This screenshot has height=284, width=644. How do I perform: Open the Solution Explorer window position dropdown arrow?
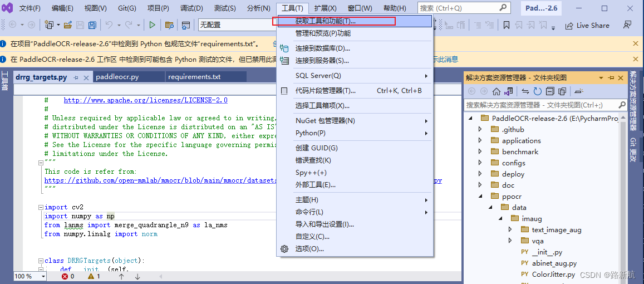click(x=601, y=77)
